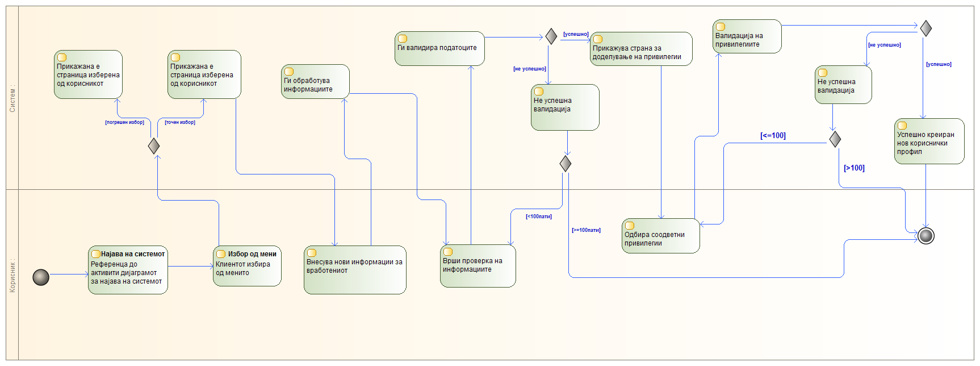
Task: Select decision diamond beside the [<=100] label
Action: click(x=835, y=139)
